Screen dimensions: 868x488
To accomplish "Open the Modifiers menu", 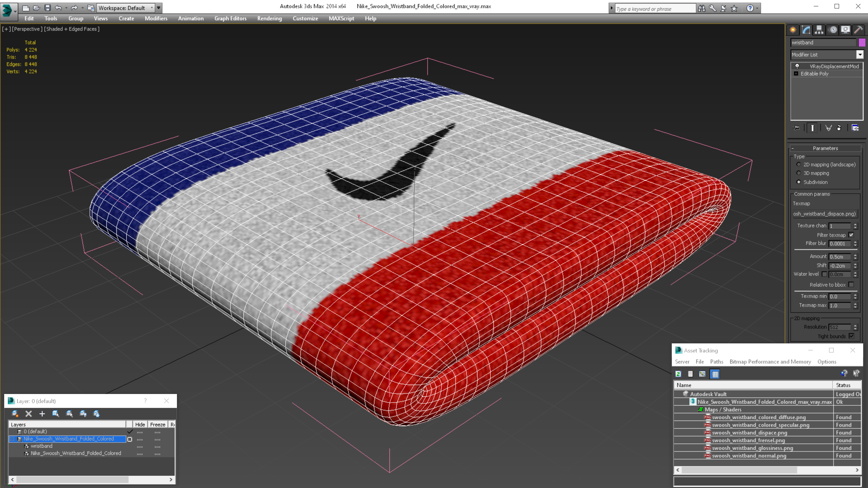I will click(156, 18).
